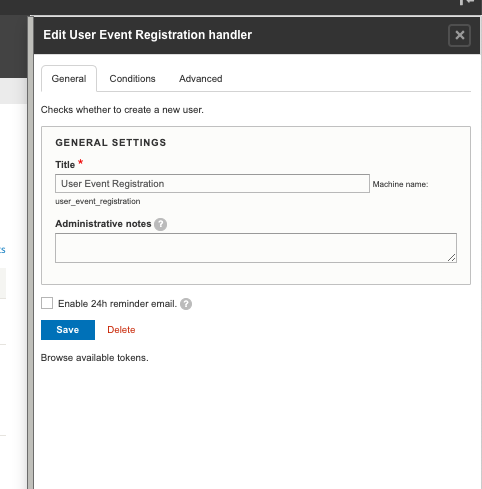The image size is (482, 489).
Task: Click the textarea resize grip in Administrative notes
Action: (452, 258)
